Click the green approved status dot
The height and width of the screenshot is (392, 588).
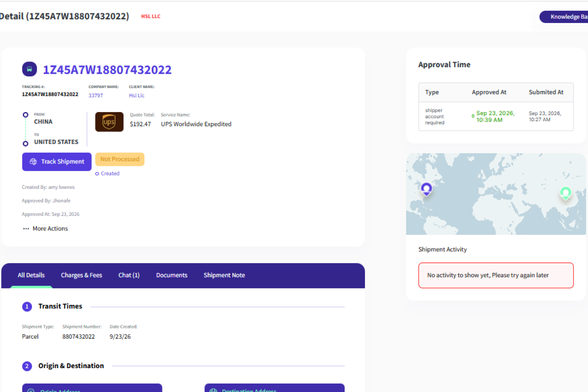(473, 116)
